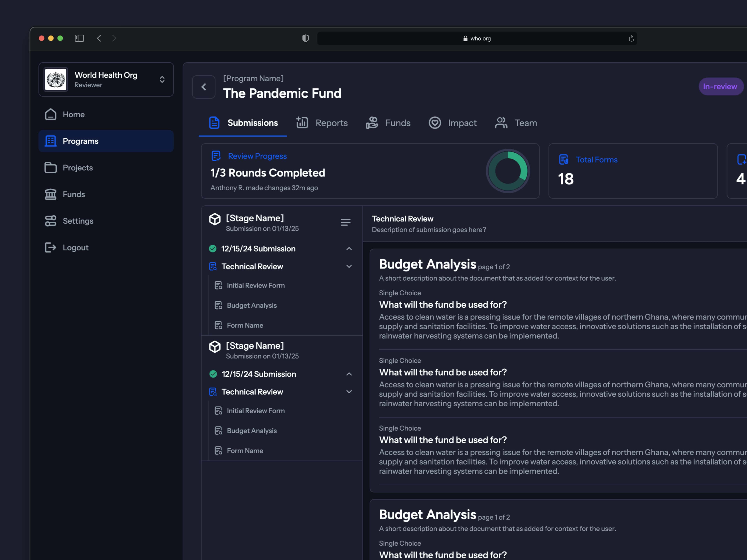Click the reload page icon in address bar
This screenshot has height=560, width=747.
[631, 39]
